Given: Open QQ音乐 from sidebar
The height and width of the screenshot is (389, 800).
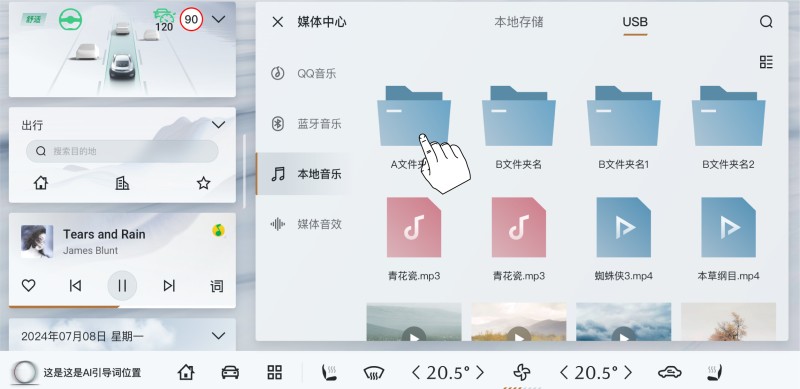Looking at the screenshot, I should tap(305, 73).
